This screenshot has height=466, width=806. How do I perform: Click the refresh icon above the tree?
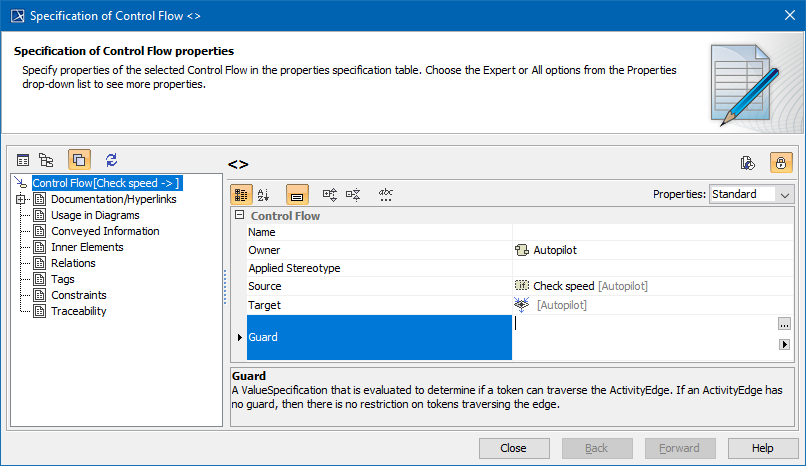coord(112,160)
